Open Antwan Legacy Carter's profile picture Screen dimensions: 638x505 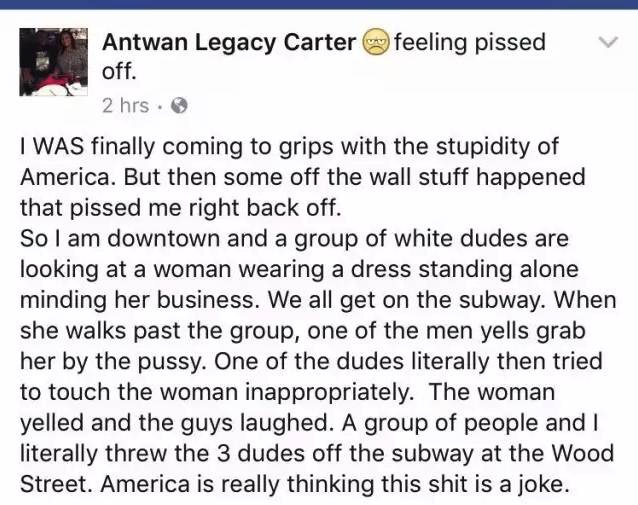click(53, 62)
